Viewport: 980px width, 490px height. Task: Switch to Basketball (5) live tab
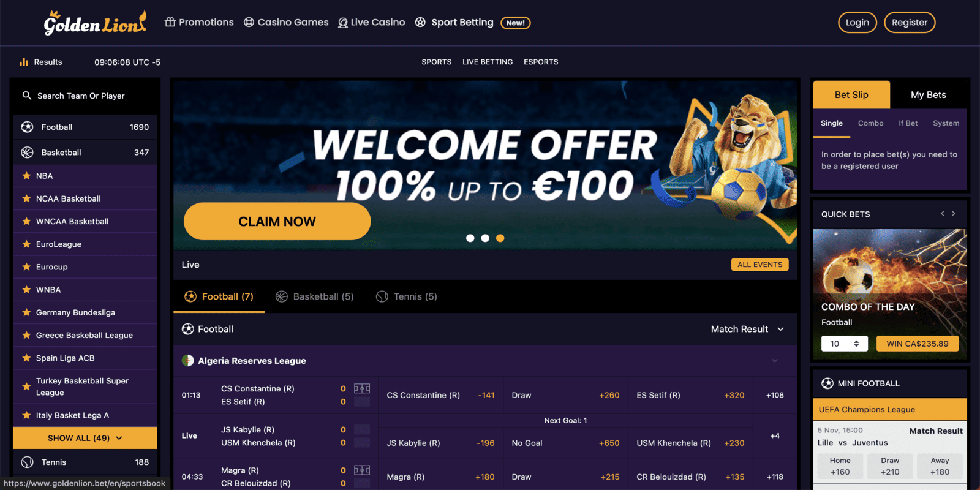point(315,296)
